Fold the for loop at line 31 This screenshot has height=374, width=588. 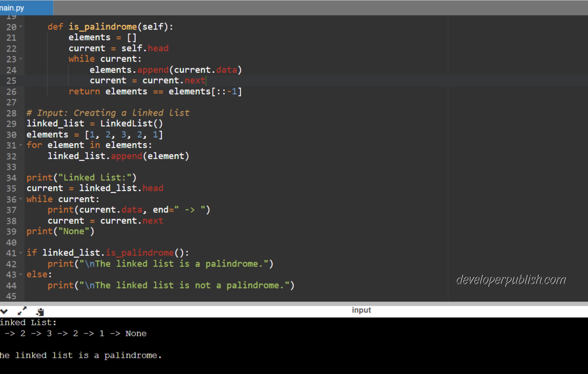click(x=21, y=145)
